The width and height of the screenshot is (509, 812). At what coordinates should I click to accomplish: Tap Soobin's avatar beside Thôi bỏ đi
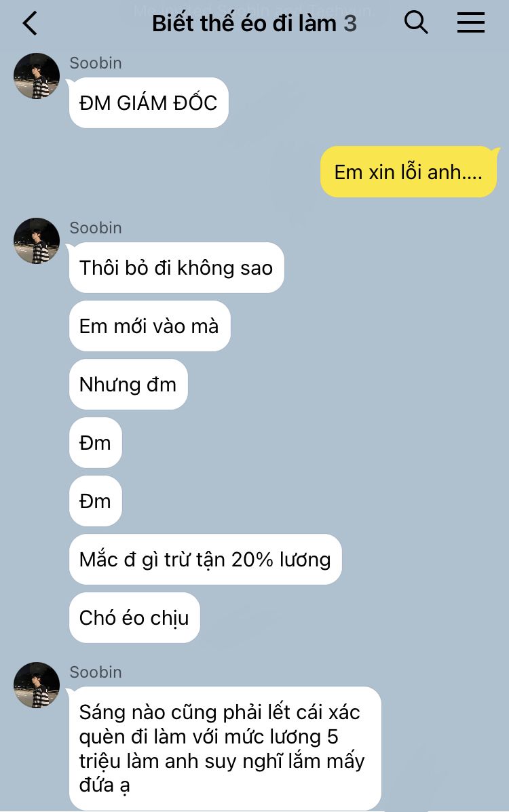[36, 240]
